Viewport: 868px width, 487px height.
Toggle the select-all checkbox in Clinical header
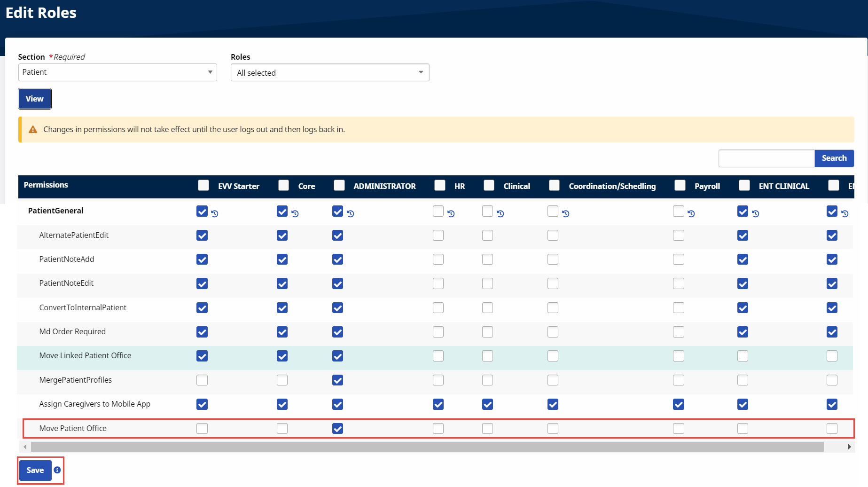[489, 185]
